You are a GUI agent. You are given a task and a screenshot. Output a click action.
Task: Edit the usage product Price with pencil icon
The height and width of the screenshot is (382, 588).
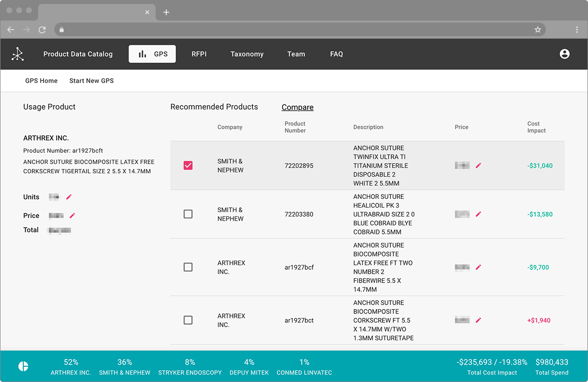point(72,215)
